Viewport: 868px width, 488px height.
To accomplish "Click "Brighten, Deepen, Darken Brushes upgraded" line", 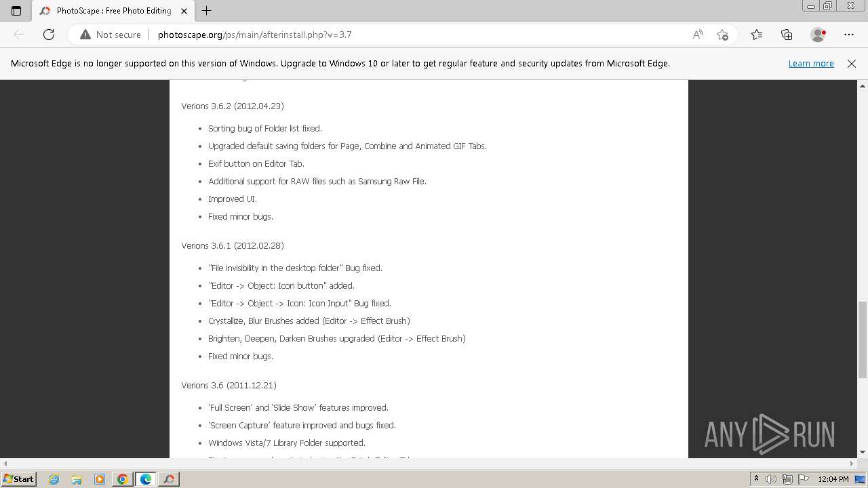I will 337,338.
